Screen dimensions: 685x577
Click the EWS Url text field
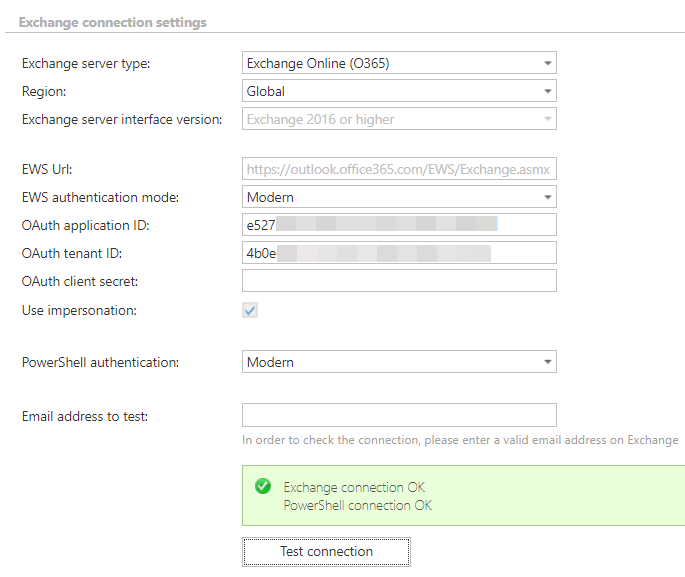(399, 170)
